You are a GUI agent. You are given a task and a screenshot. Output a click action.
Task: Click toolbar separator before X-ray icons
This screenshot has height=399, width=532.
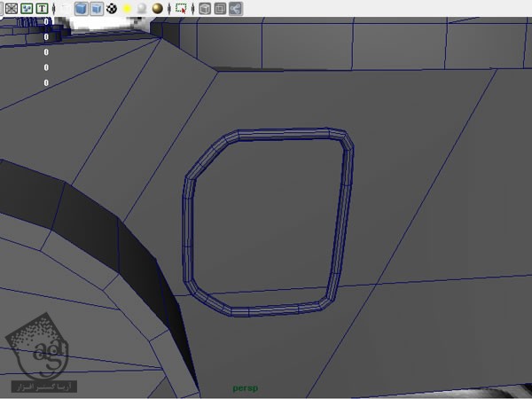pos(192,8)
